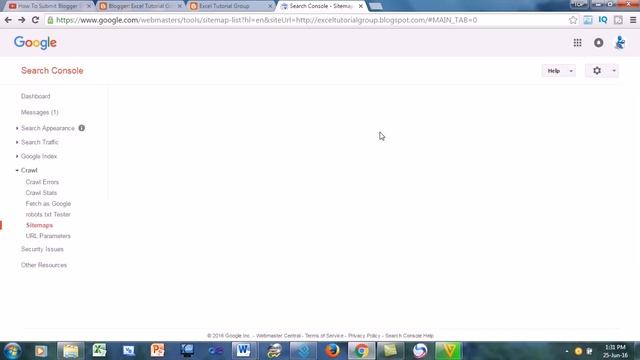The width and height of the screenshot is (640, 360).
Task: Open Google notifications circle icon
Action: click(x=599, y=42)
